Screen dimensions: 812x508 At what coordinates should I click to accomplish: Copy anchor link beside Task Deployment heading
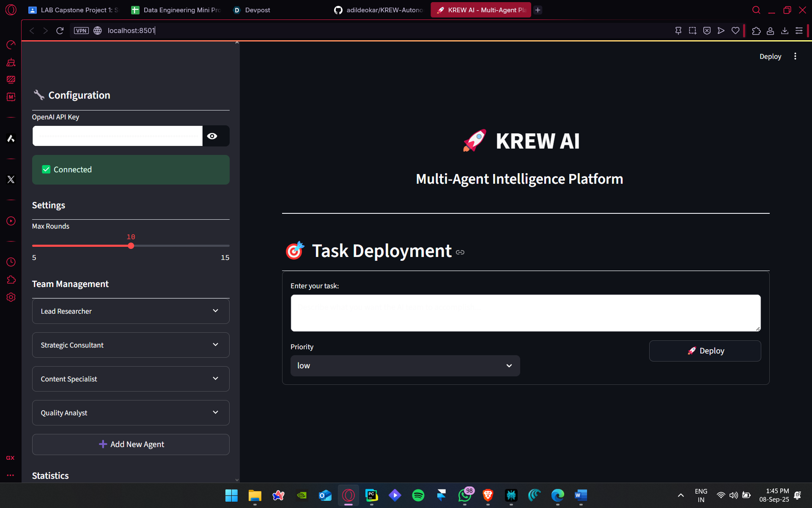click(460, 252)
